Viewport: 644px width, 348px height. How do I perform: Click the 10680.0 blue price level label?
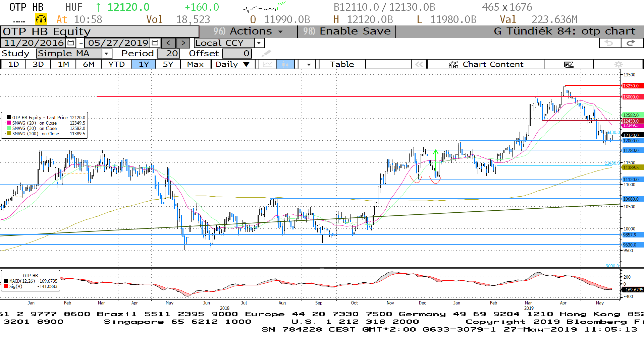633,199
